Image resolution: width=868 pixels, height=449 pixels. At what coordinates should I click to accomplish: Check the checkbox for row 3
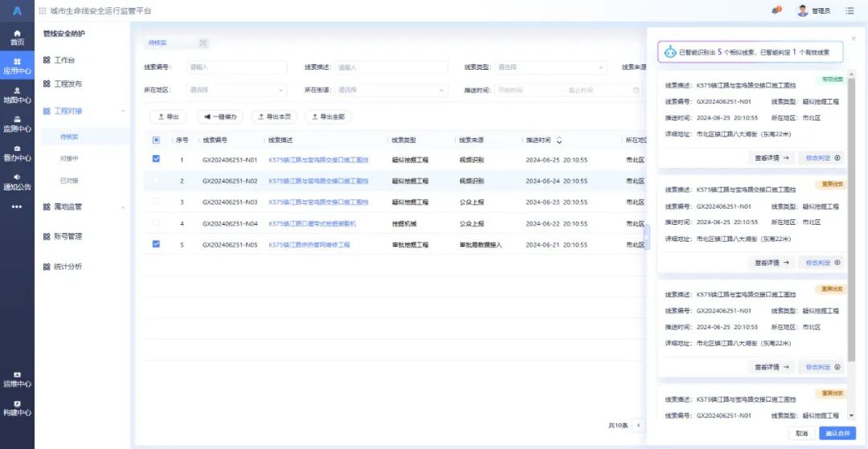[x=156, y=202]
